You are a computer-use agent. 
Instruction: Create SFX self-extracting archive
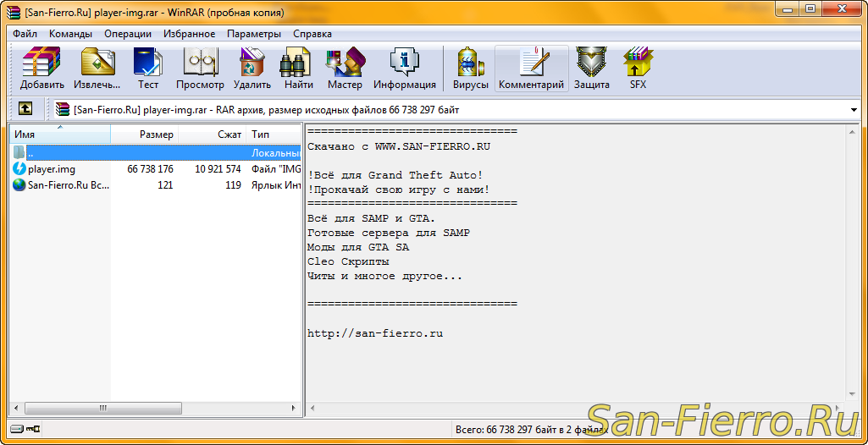point(638,68)
